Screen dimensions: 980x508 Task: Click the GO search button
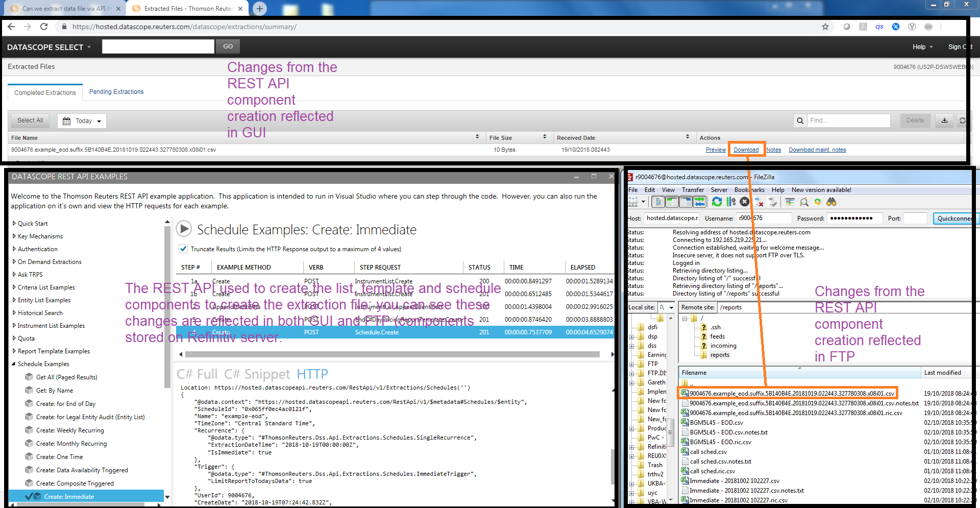[x=228, y=46]
